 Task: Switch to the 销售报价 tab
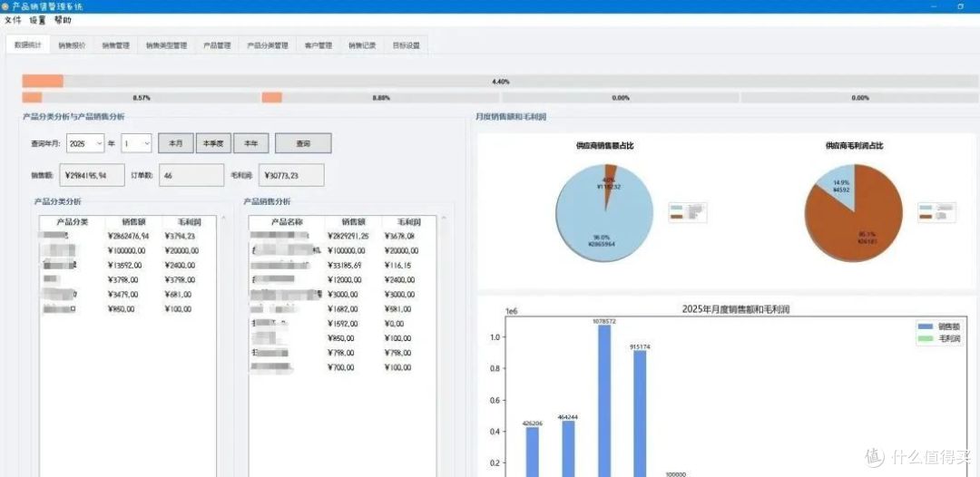tap(72, 45)
